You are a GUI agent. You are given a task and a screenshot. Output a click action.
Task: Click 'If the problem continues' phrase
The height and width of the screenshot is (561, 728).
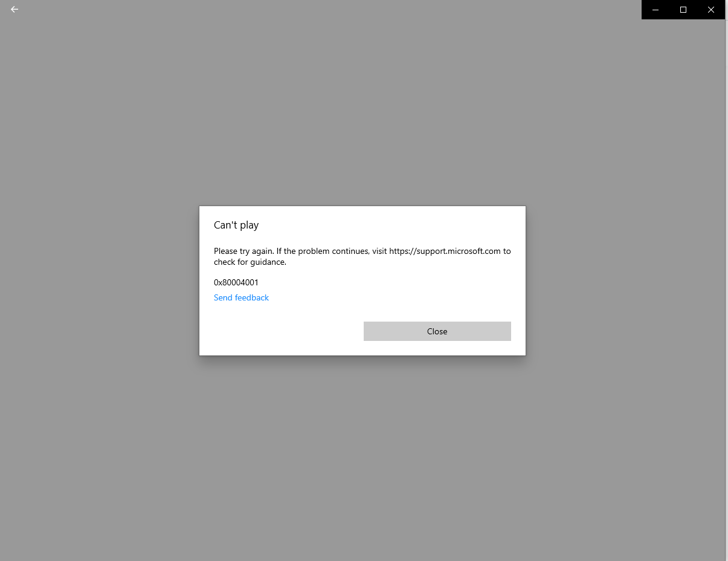(x=323, y=251)
